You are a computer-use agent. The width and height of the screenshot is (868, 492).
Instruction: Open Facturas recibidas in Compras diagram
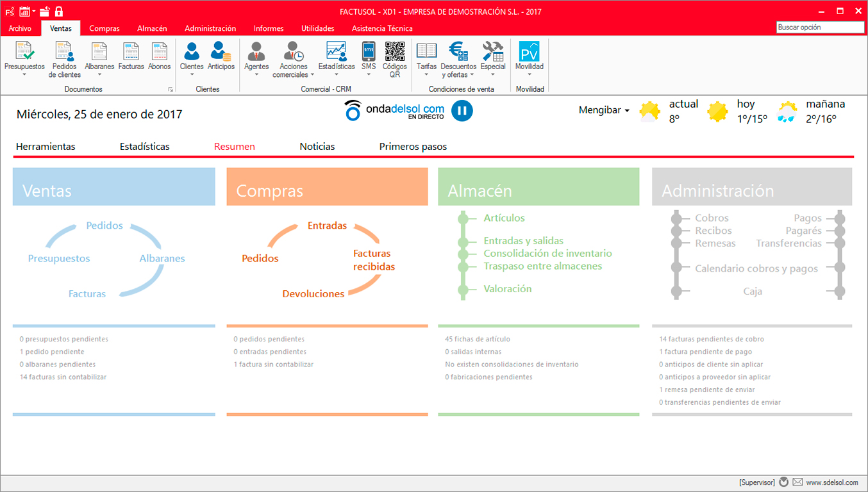pyautogui.click(x=374, y=260)
